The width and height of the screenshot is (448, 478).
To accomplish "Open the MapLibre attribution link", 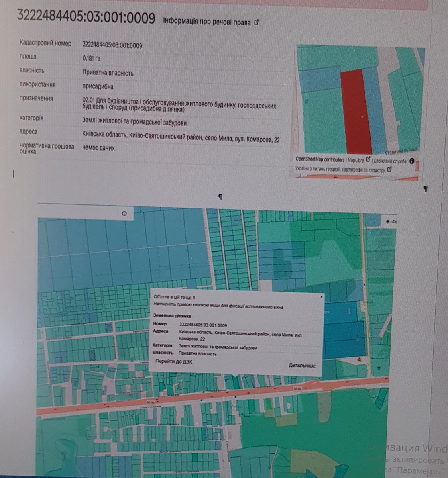I will tap(356, 160).
